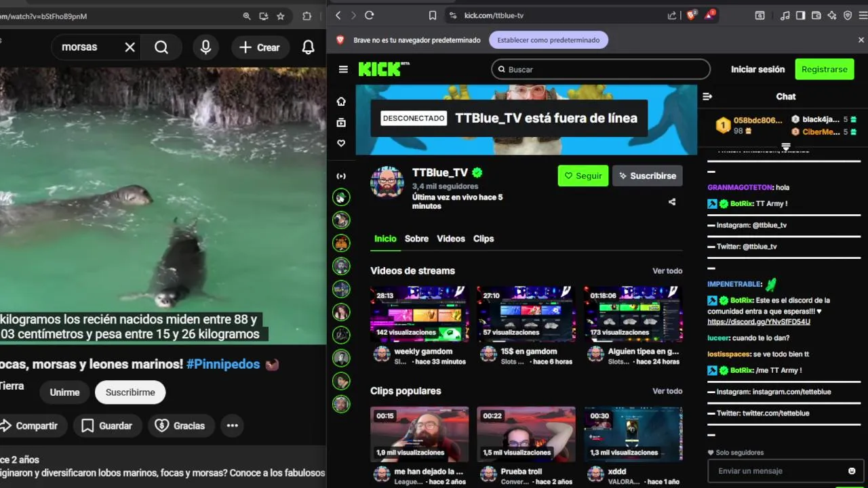The width and height of the screenshot is (868, 488).
Task: Click Suscribirse on Kick channel
Action: 648,176
